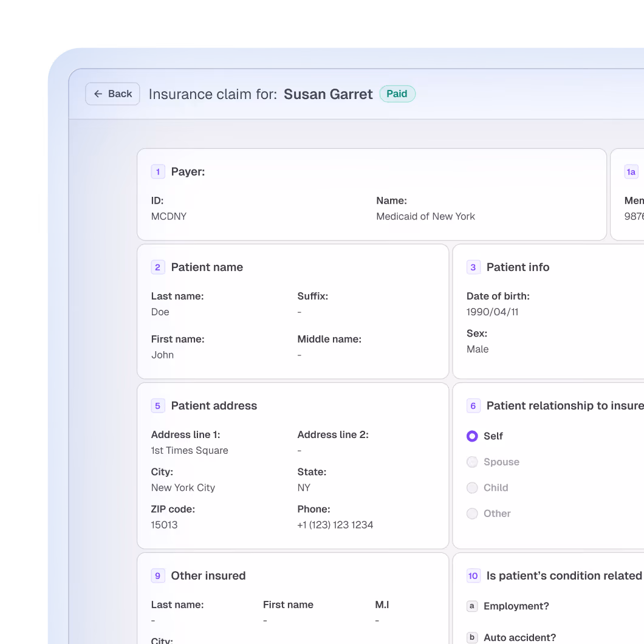Click the 'b' Auto accident badge
This screenshot has width=644, height=644.
472,637
